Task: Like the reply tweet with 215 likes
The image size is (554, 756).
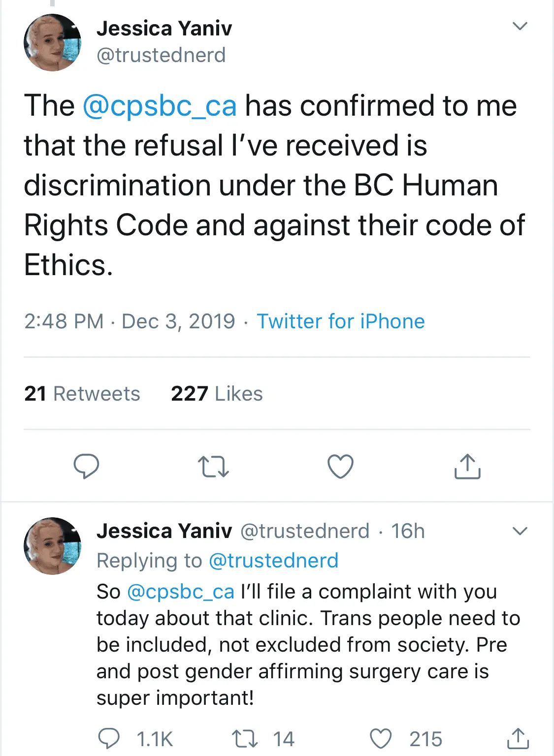Action: pos(381,739)
